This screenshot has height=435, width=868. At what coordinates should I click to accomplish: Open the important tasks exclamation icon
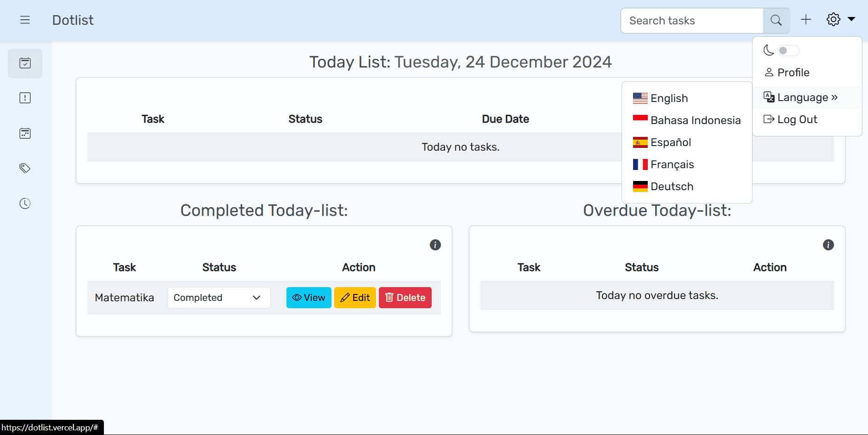25,98
